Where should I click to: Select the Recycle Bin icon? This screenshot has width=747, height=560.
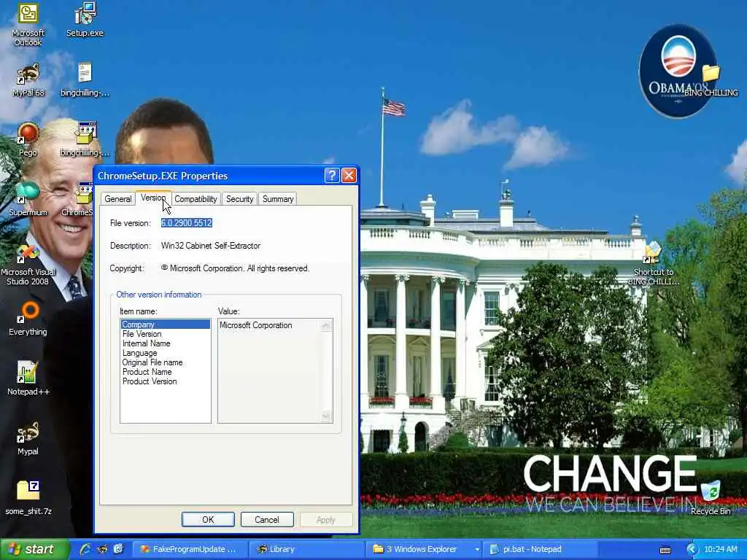[x=711, y=498]
